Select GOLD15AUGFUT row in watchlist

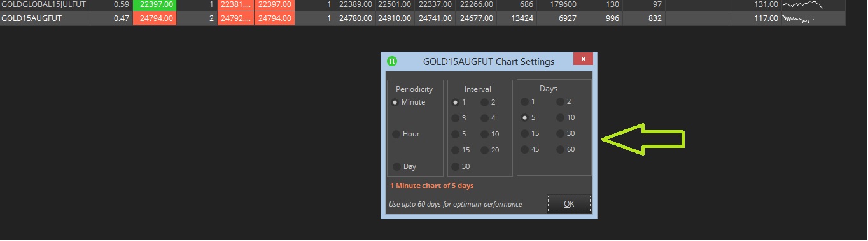pyautogui.click(x=423, y=18)
